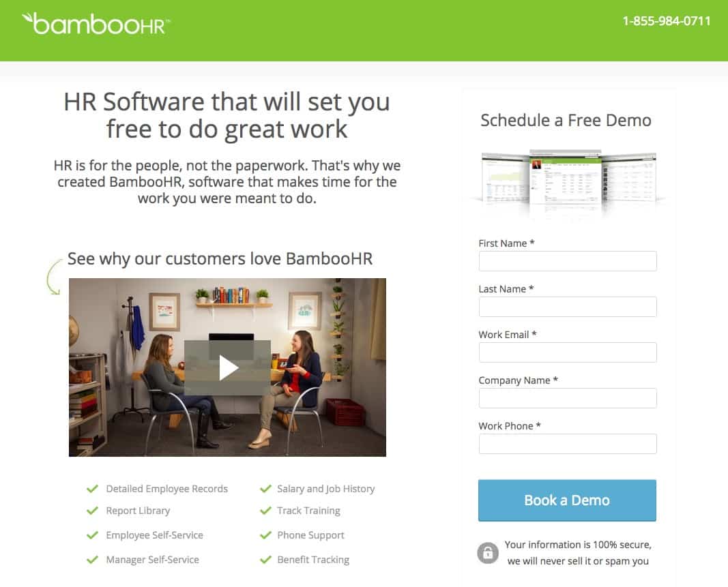
Task: Select the Work Email text box
Action: [x=568, y=352]
